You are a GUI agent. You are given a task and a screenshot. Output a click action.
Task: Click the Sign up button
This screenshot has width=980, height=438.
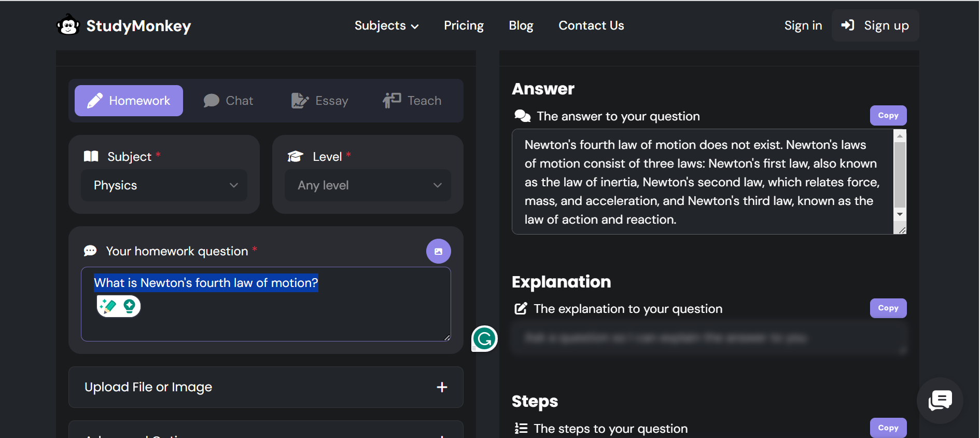tap(875, 25)
